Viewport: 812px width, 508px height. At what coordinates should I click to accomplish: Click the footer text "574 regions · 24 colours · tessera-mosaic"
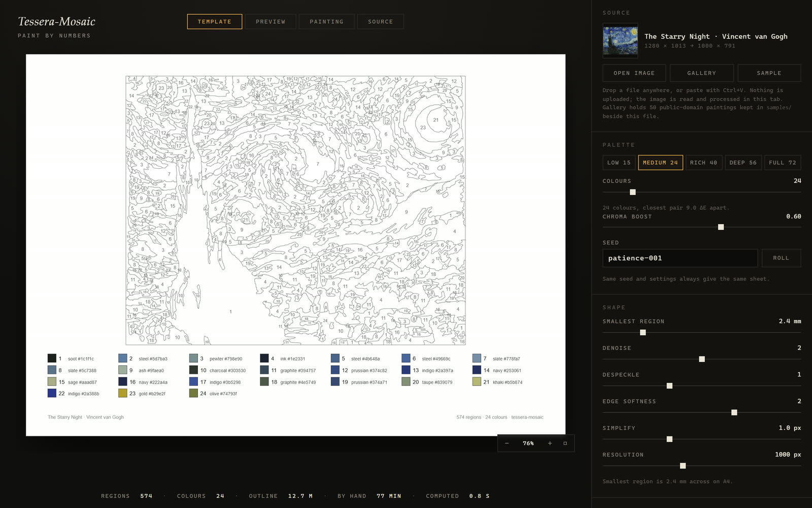(x=500, y=417)
